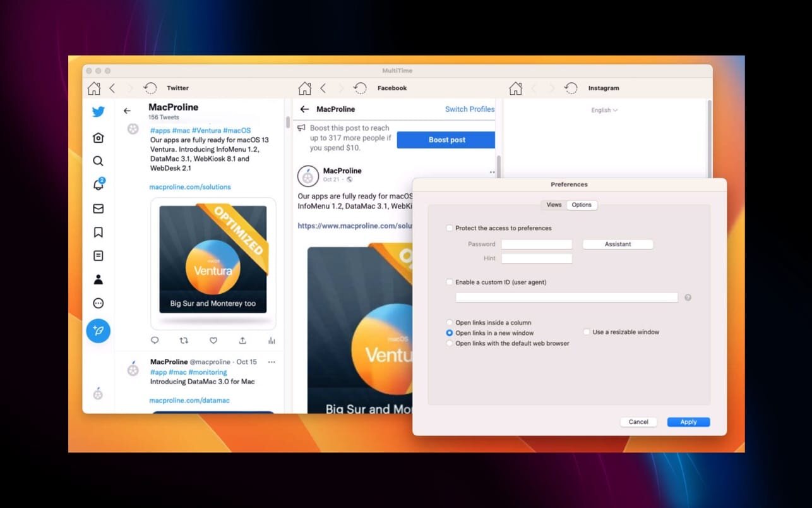Click the #Ventura hashtag in tweet

point(206,130)
